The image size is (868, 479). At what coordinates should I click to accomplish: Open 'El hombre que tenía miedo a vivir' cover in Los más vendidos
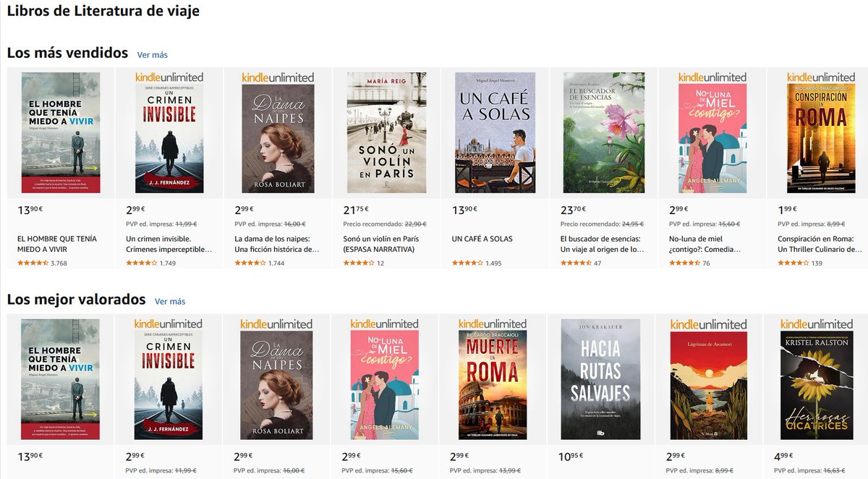click(61, 132)
